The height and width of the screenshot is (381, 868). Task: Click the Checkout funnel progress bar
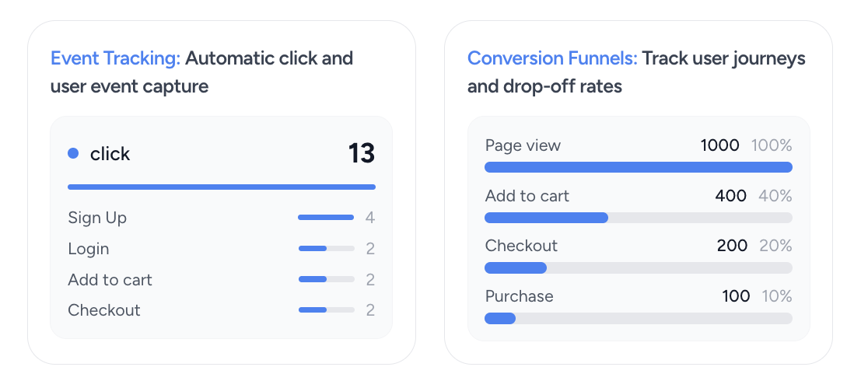(x=638, y=268)
